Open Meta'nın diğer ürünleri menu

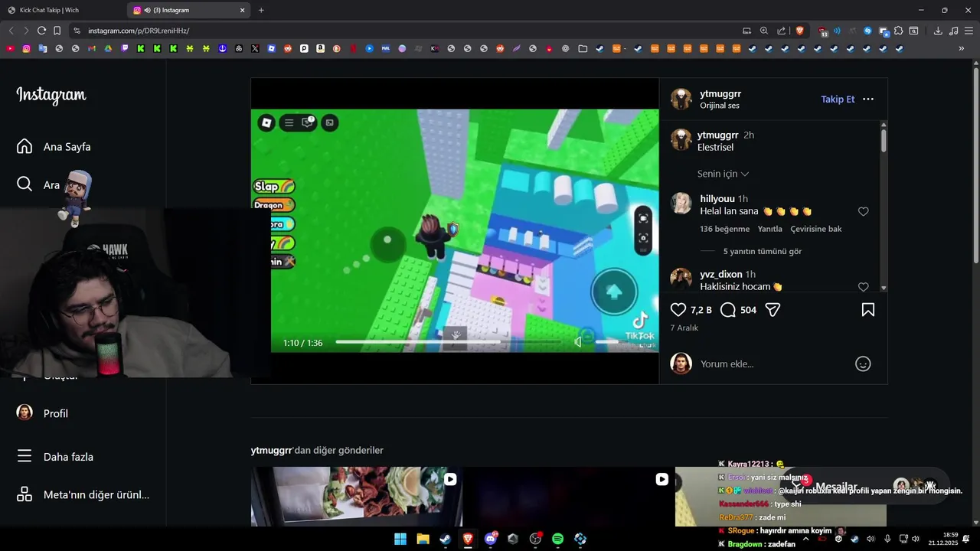click(x=83, y=494)
